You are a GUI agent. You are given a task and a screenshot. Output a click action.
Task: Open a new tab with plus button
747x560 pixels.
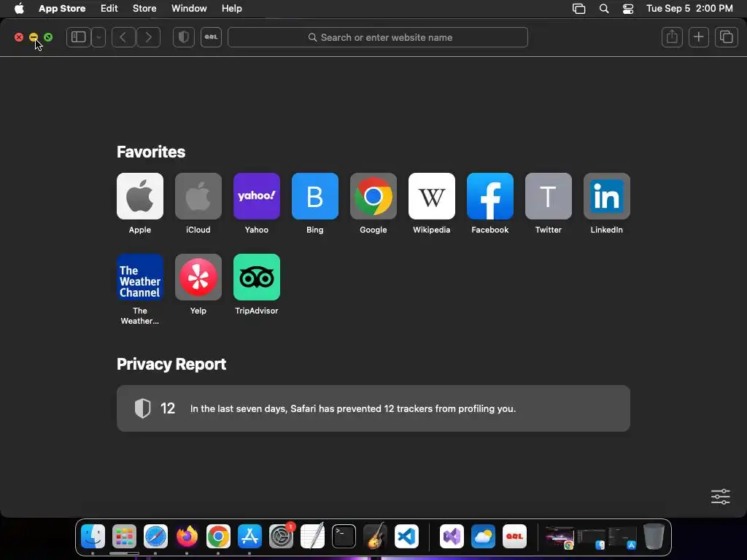tap(699, 37)
